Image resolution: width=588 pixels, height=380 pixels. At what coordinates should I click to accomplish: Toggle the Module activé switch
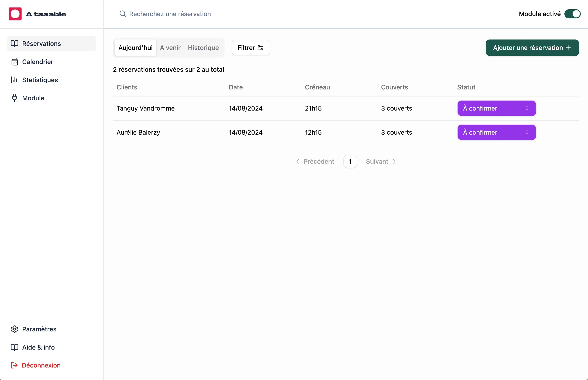pos(572,14)
